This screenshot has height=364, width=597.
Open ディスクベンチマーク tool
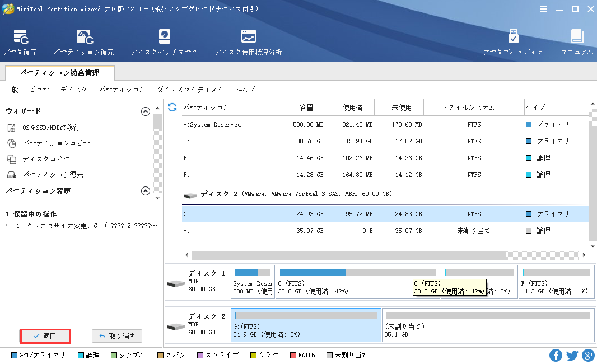(x=164, y=43)
